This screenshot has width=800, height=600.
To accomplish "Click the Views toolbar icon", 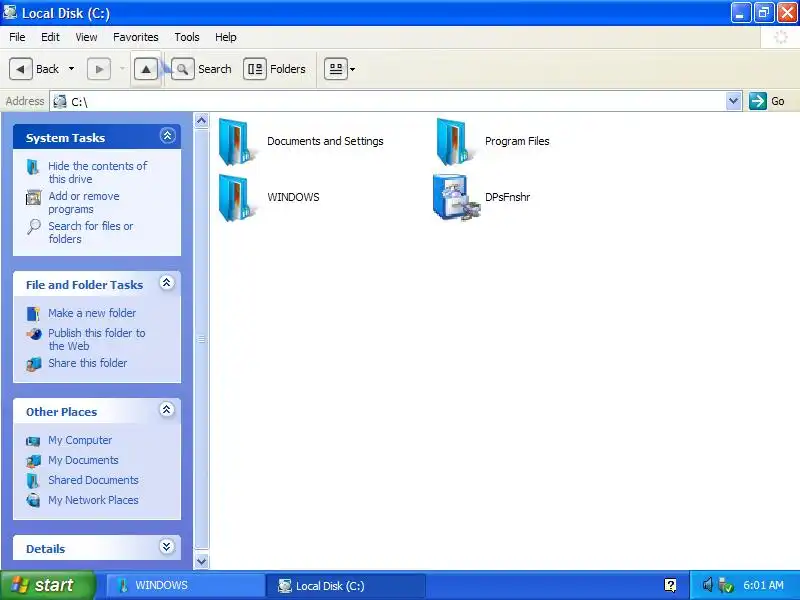I will [x=336, y=69].
